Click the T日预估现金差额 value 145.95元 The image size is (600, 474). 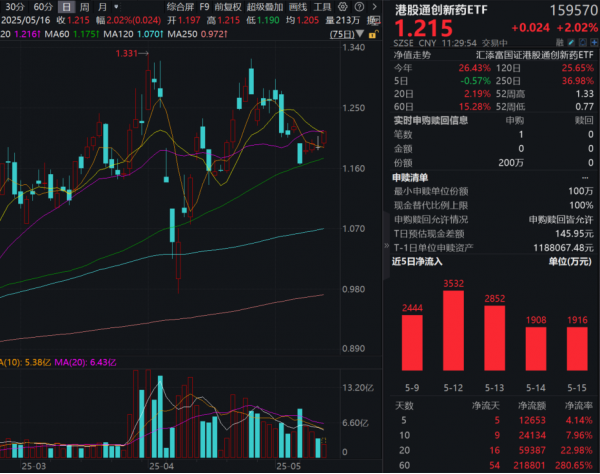[574, 234]
